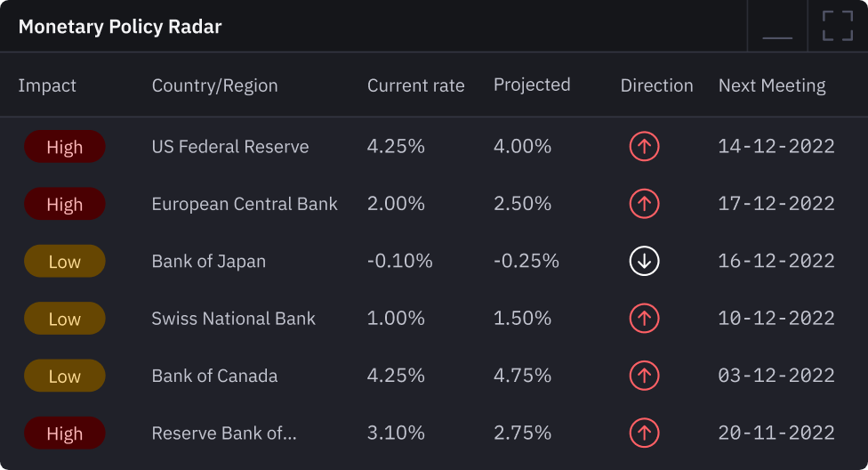Click the Direction column header
Screen dimensions: 868x470
tap(656, 85)
